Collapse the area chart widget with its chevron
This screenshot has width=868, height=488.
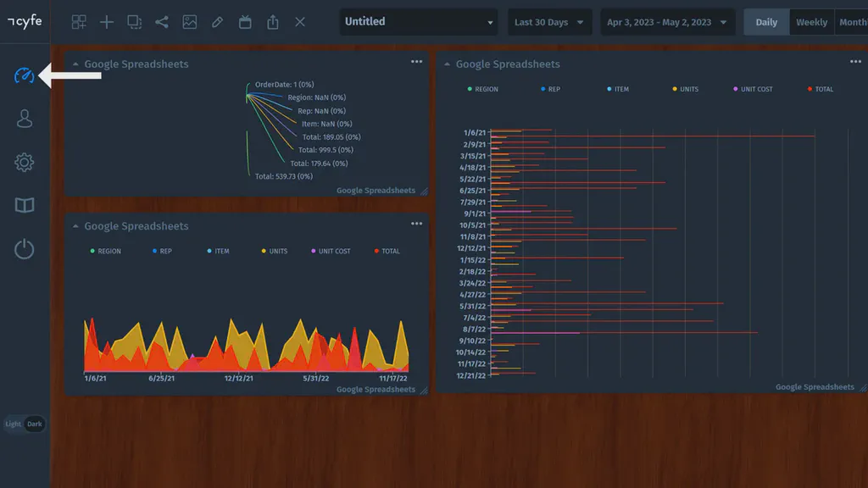[x=75, y=225]
